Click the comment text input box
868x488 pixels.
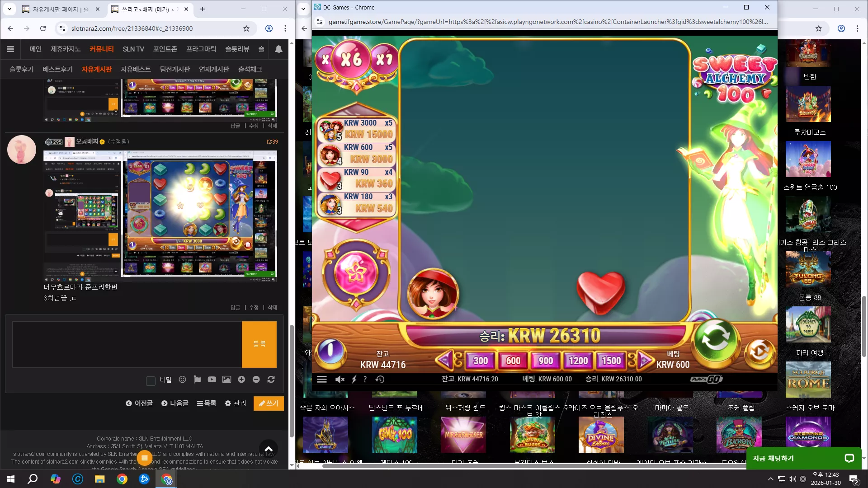(x=127, y=344)
